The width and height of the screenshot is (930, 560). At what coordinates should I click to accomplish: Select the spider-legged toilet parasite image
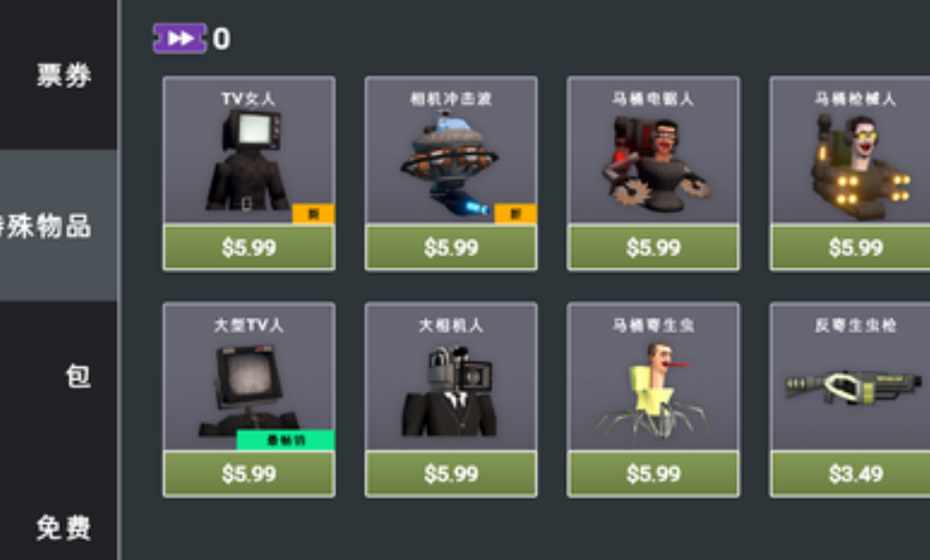(651, 390)
